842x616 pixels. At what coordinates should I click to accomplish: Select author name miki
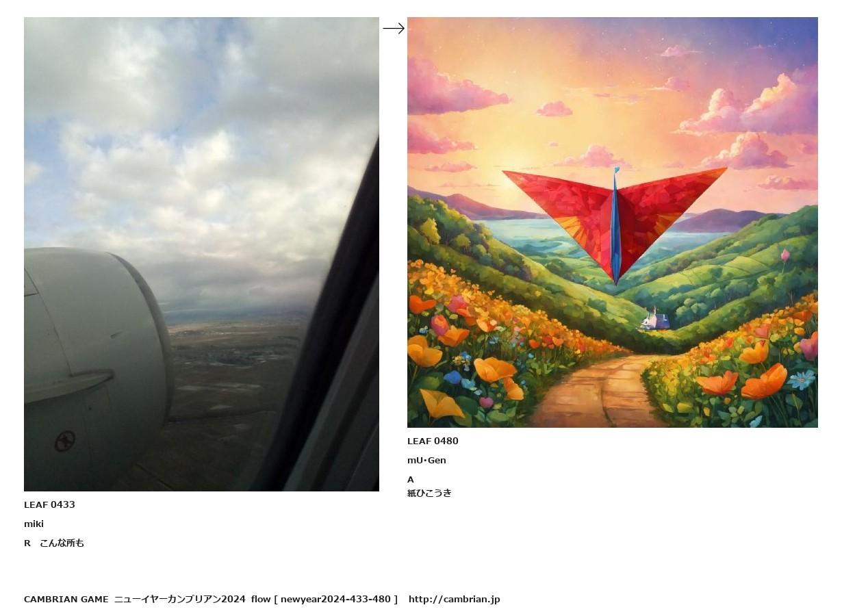34,524
